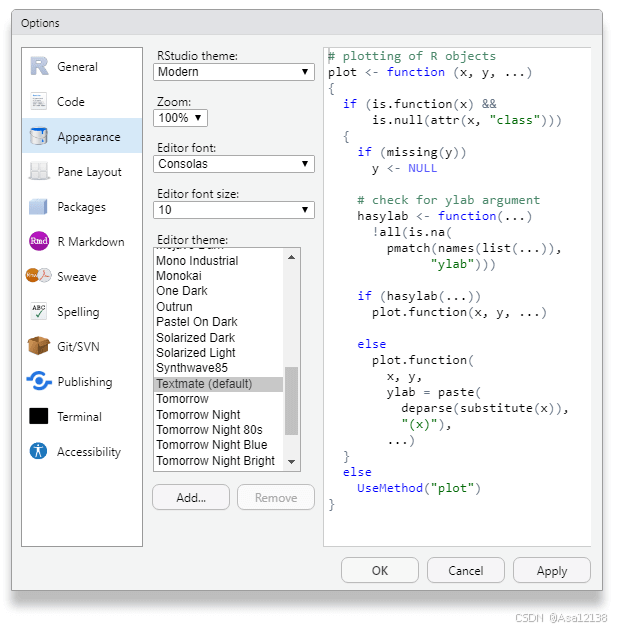Click the R Markdown Rmd icon

click(39, 241)
